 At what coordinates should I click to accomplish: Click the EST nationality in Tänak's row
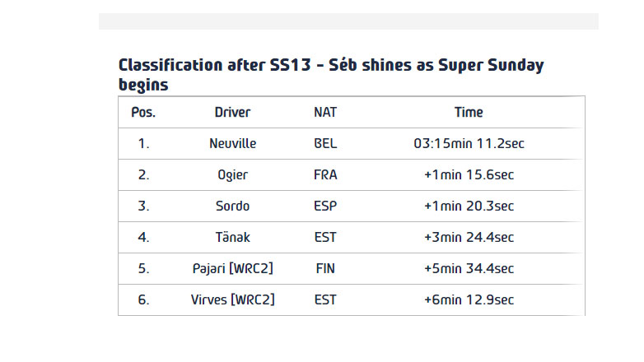click(325, 237)
